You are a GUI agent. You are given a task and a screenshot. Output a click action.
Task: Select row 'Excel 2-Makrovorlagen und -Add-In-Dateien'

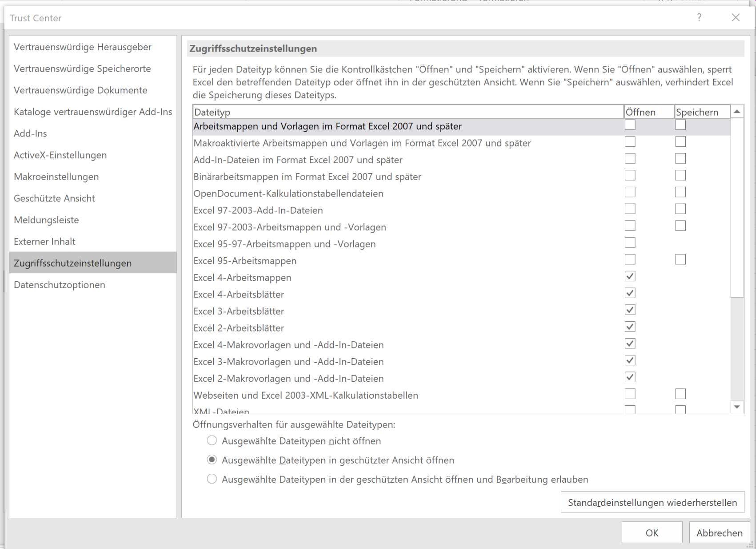pos(462,379)
